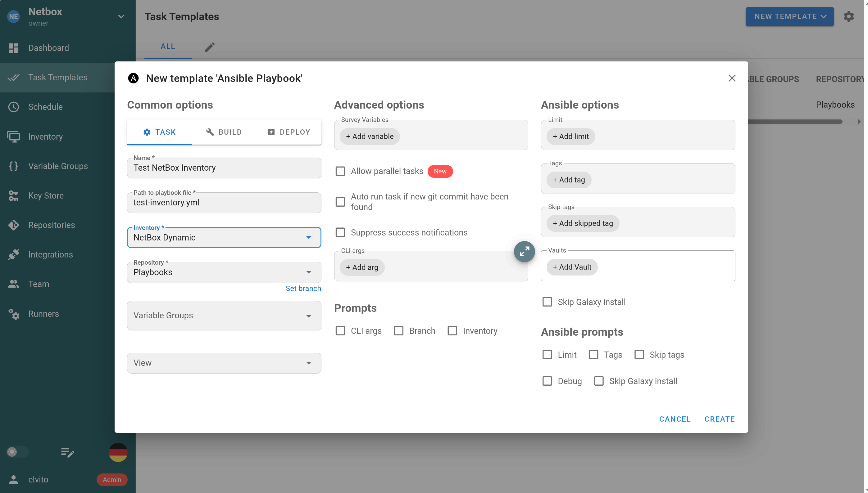This screenshot has height=493, width=868.
Task: Open the Team people icon
Action: [14, 284]
